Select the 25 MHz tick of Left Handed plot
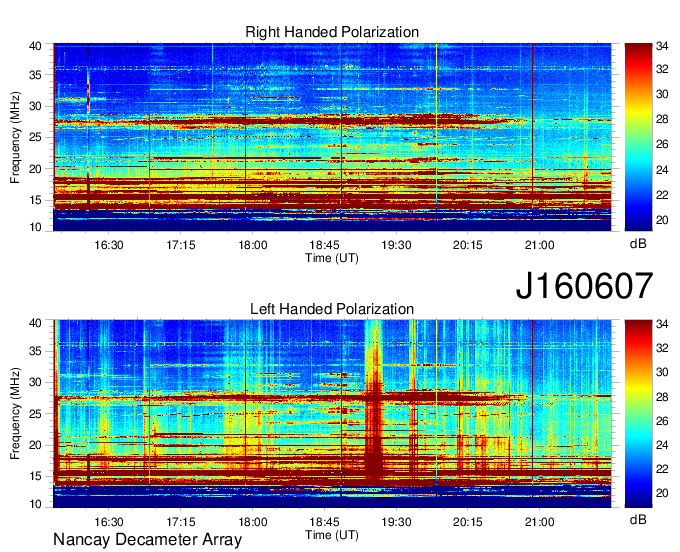The height and width of the screenshot is (552, 680). coord(36,414)
